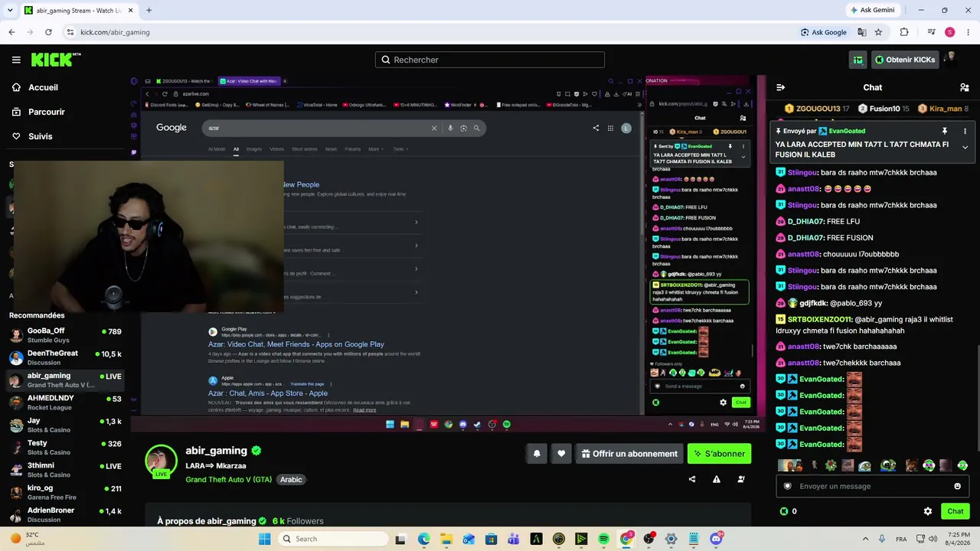Click the user icon beside the report icon
Viewport: 980px width, 551px height.
[x=741, y=479]
